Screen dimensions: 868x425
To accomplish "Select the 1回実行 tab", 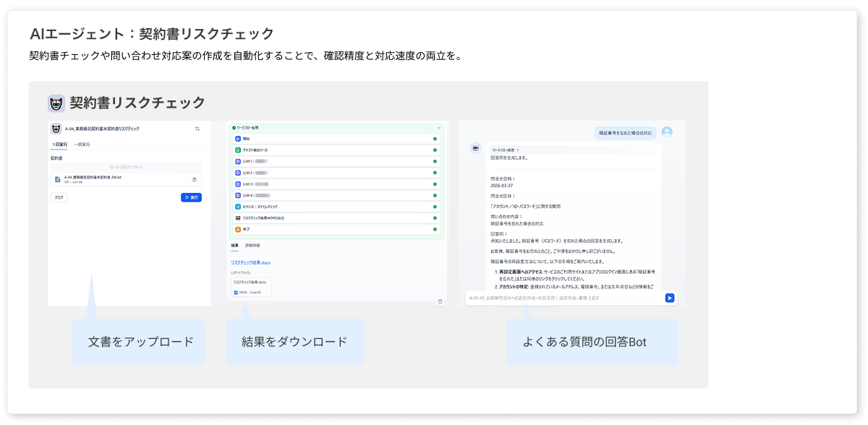I will 59,145.
